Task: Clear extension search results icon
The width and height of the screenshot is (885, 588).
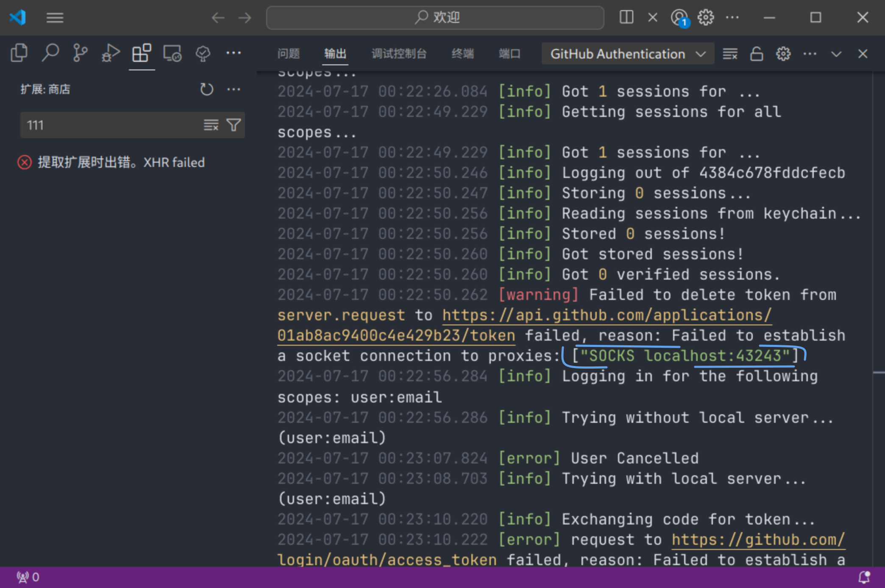Action: (x=211, y=125)
